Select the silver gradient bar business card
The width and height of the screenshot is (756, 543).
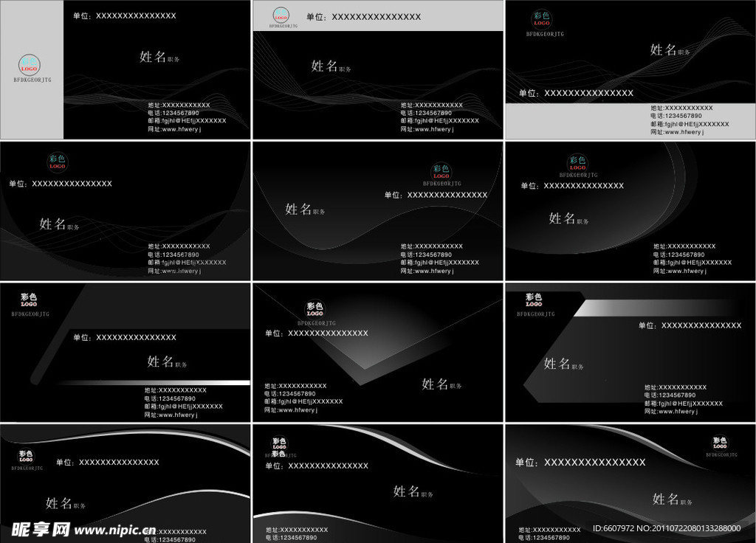point(630,352)
